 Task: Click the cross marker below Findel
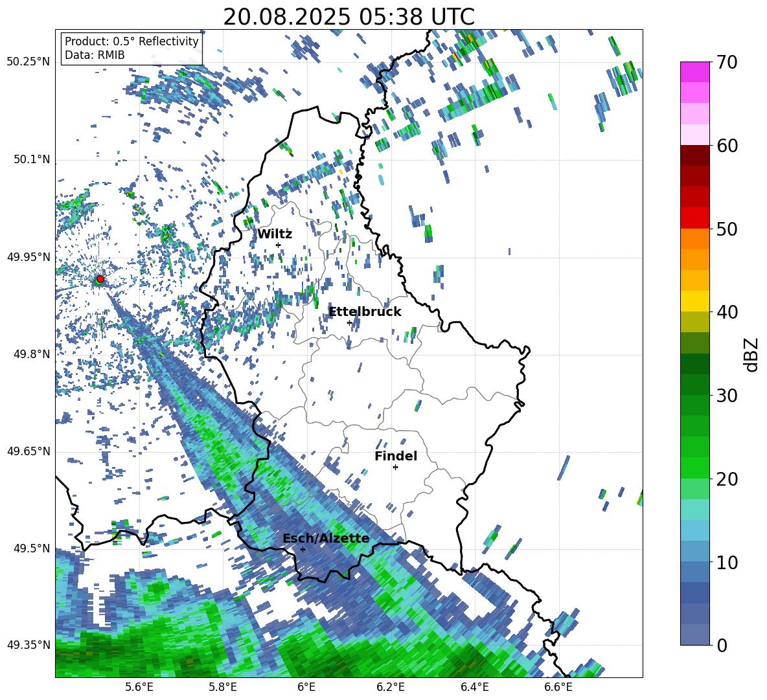point(395,468)
